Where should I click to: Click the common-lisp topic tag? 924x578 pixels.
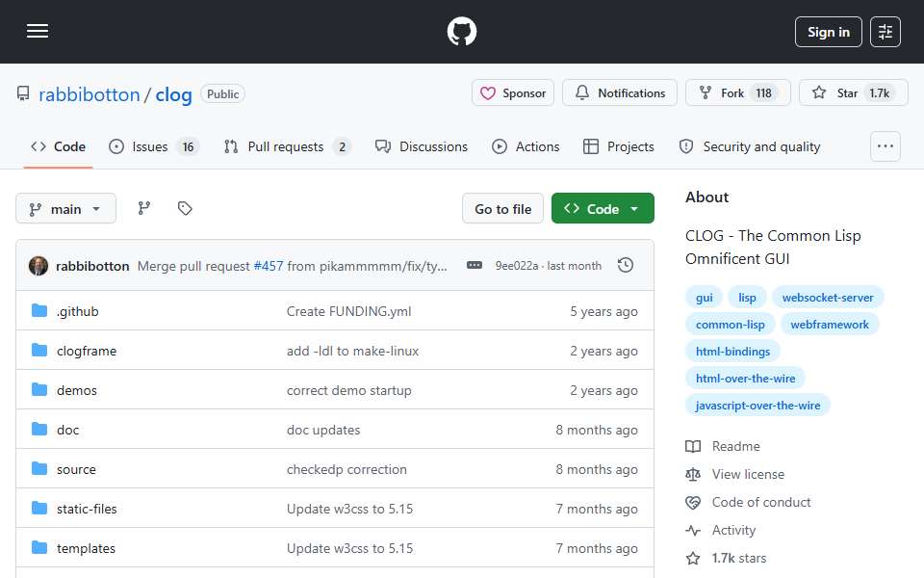tap(731, 325)
